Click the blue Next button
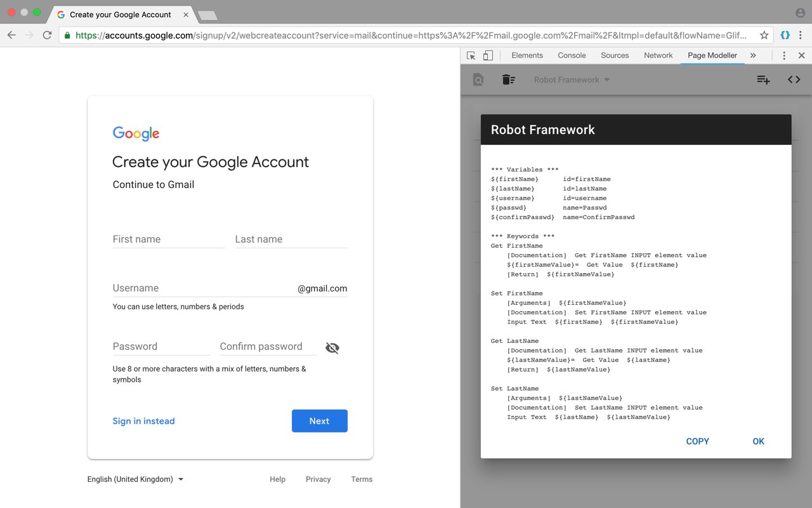This screenshot has height=508, width=812. (x=320, y=421)
